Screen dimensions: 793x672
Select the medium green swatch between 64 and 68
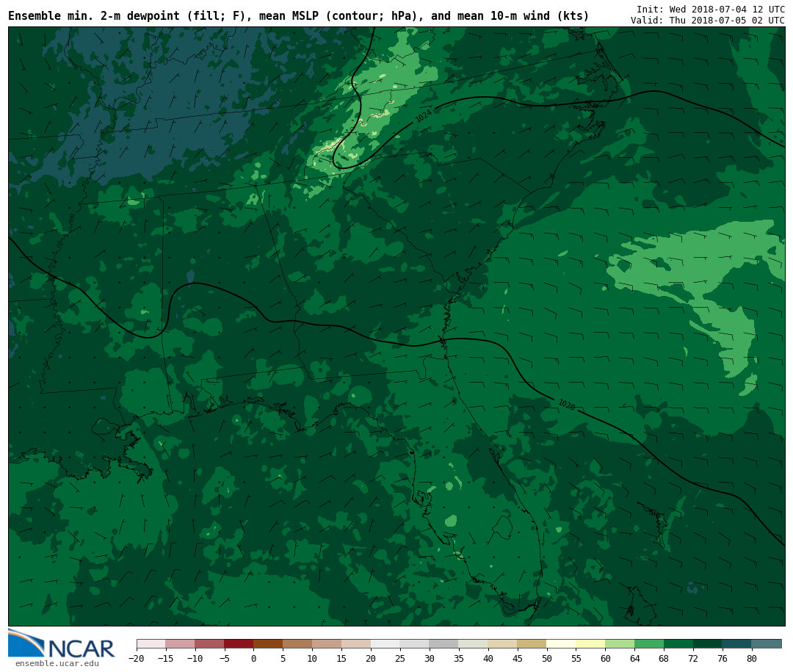(x=649, y=643)
